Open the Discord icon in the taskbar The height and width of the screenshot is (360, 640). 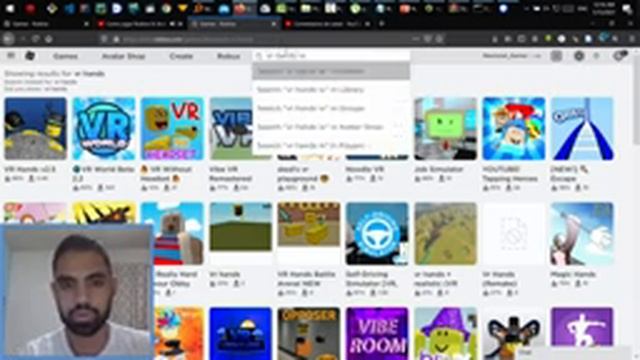coord(224,9)
